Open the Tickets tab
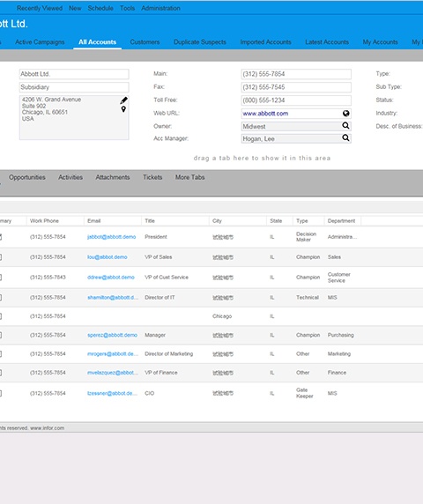 point(152,177)
